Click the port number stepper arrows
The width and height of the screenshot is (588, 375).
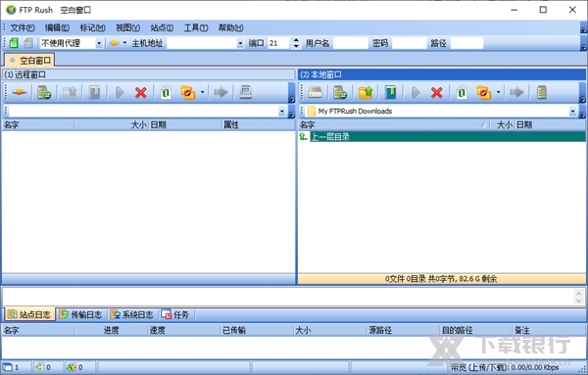296,43
